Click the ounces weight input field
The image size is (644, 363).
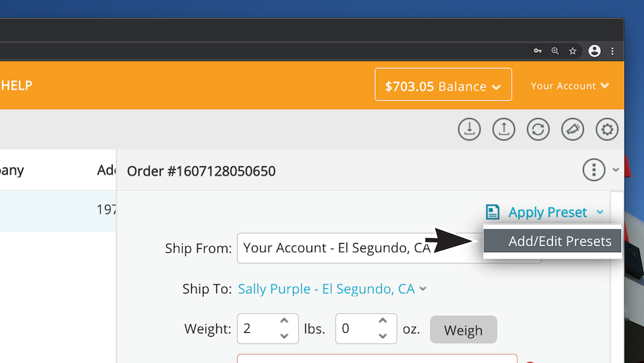366,328
